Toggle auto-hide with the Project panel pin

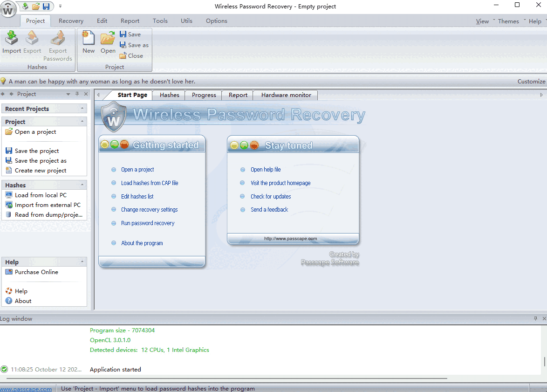tap(77, 94)
